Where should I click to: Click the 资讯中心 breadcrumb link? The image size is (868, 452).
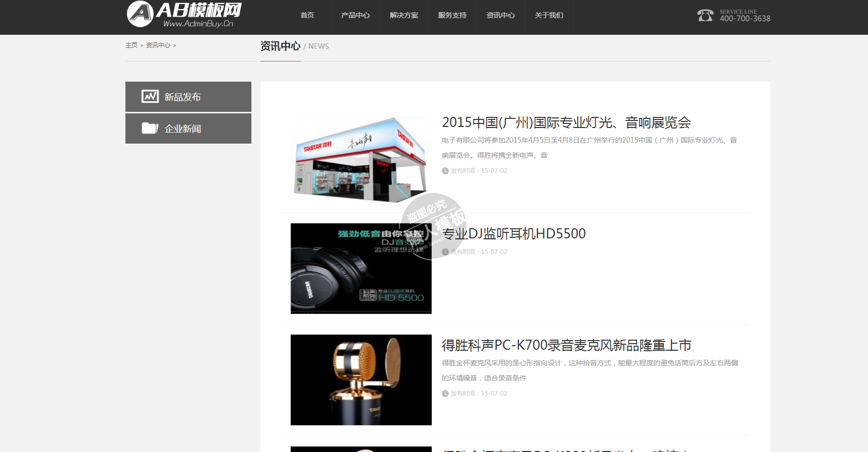pos(158,45)
